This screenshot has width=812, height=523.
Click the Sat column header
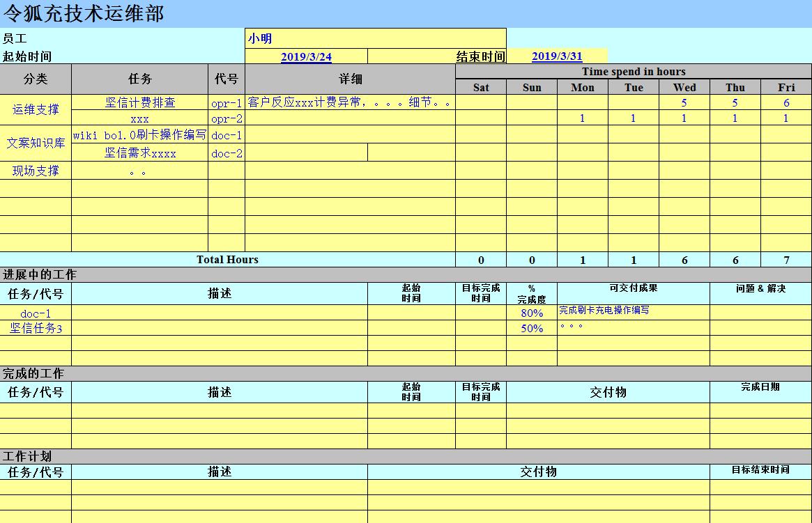pos(481,87)
